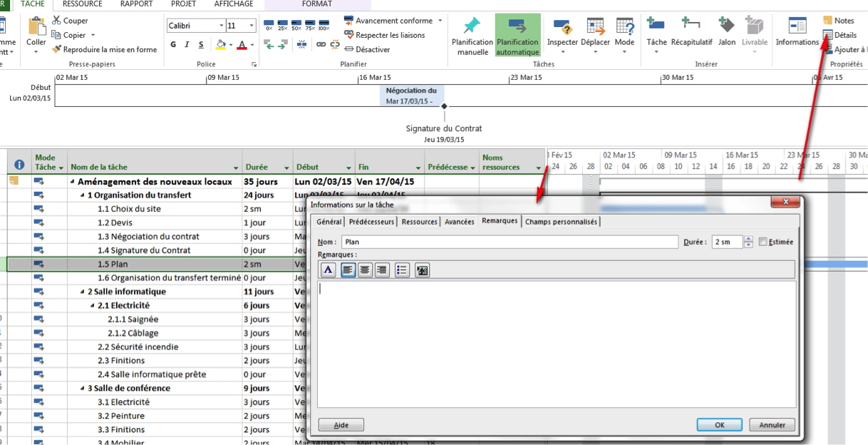Open Champs personnalisés tab in dialog
The width and height of the screenshot is (868, 445).
pyautogui.click(x=562, y=222)
